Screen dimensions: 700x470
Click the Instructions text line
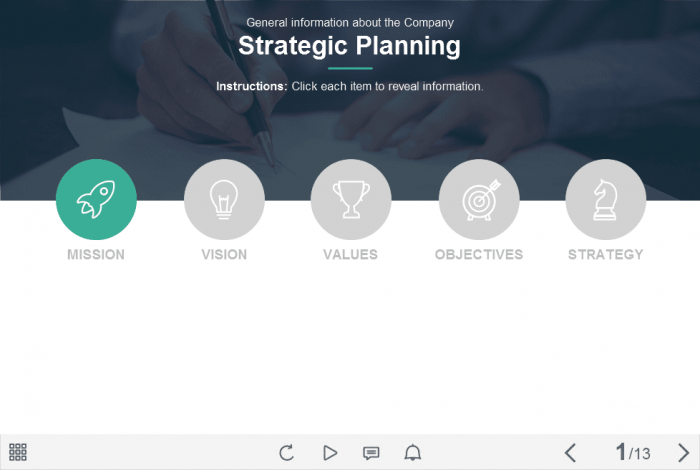pyautogui.click(x=350, y=86)
